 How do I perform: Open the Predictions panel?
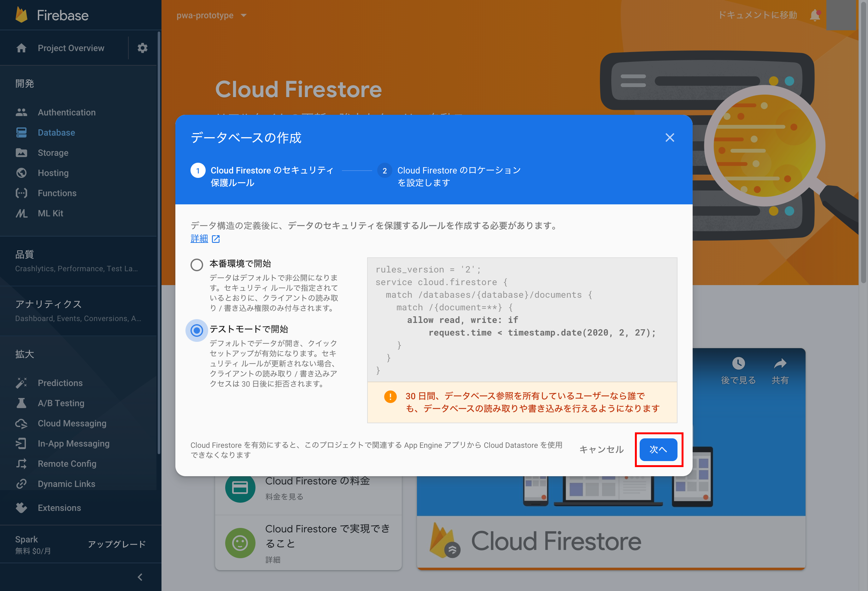60,383
